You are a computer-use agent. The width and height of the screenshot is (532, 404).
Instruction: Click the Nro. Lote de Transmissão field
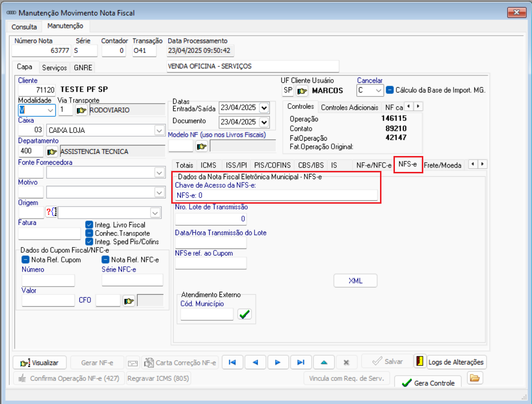[211, 219]
